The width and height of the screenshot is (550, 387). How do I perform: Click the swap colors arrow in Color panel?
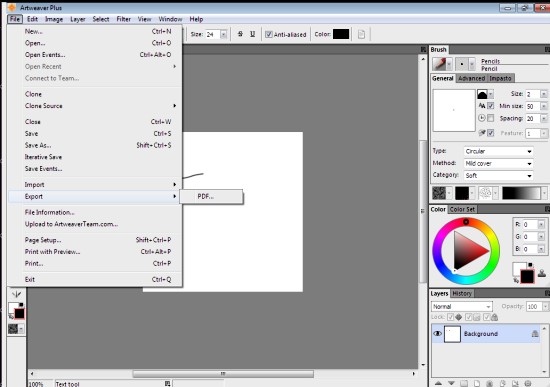(516, 280)
